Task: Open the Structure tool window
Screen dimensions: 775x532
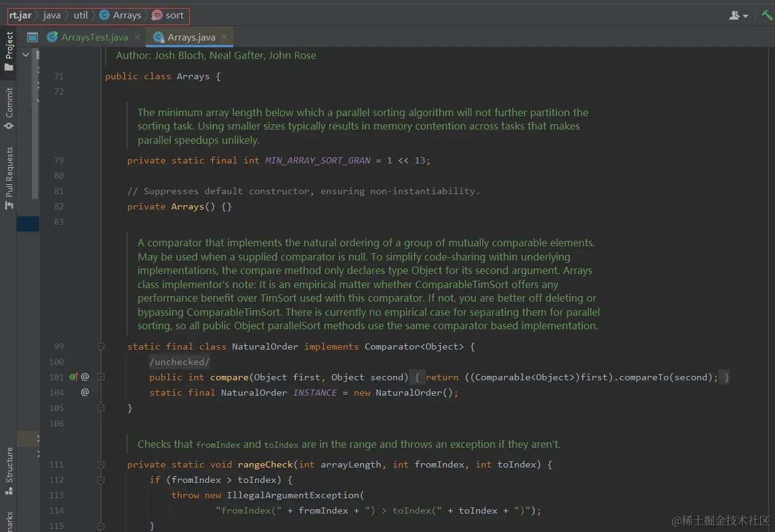Action: [x=9, y=471]
